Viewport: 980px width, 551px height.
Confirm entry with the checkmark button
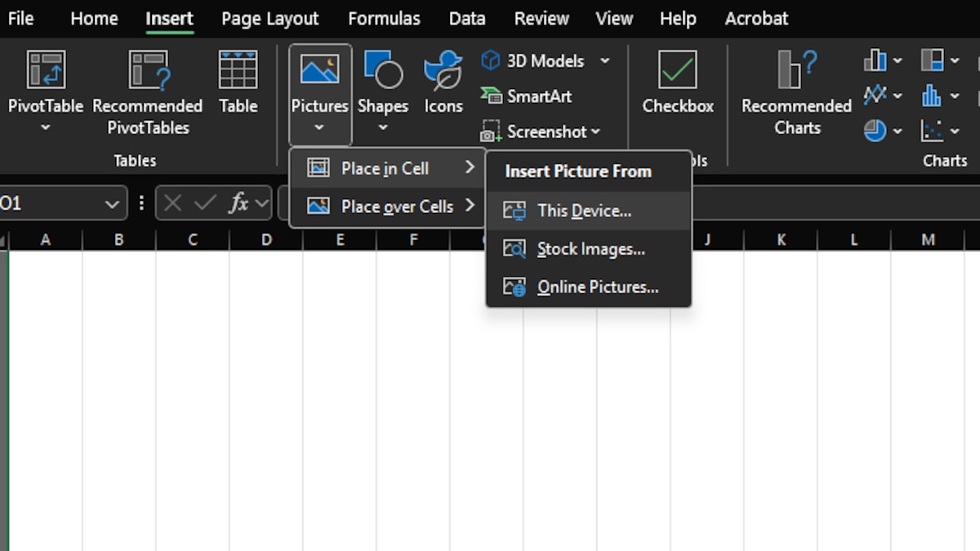[205, 203]
